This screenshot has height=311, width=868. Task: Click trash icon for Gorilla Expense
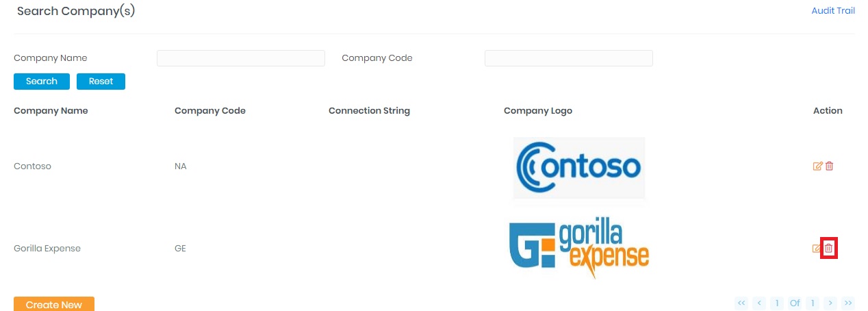(828, 248)
